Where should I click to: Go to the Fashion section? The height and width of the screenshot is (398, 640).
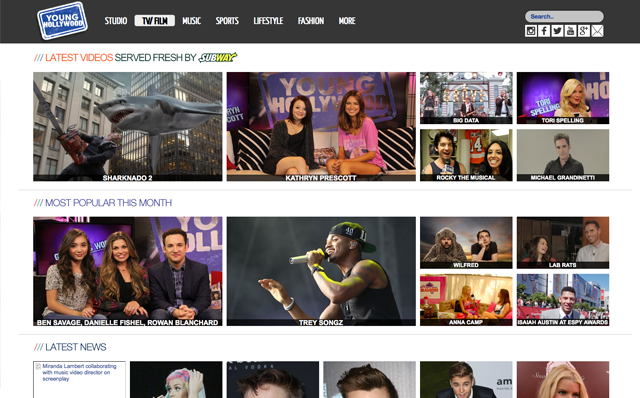pos(311,21)
